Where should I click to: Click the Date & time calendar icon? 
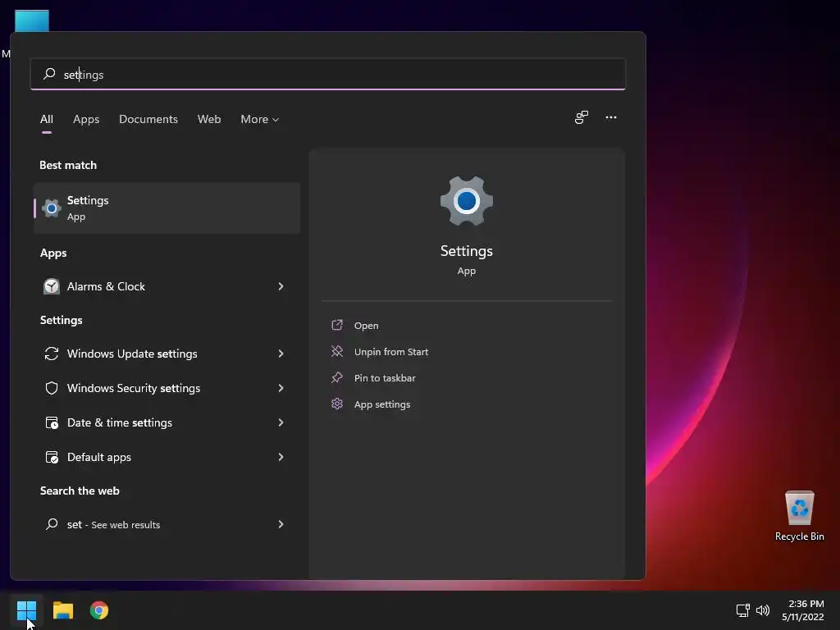tap(52, 422)
